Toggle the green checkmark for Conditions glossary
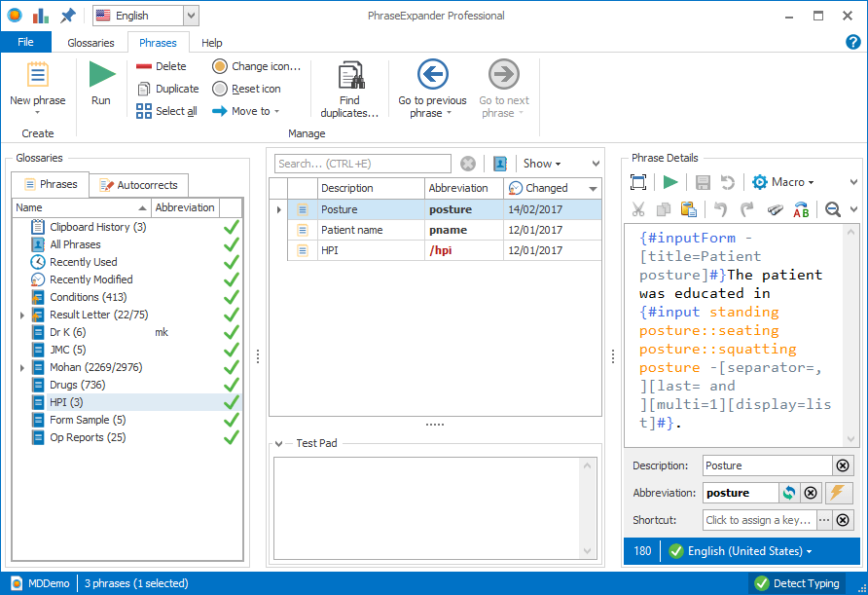868x595 pixels. click(x=232, y=298)
